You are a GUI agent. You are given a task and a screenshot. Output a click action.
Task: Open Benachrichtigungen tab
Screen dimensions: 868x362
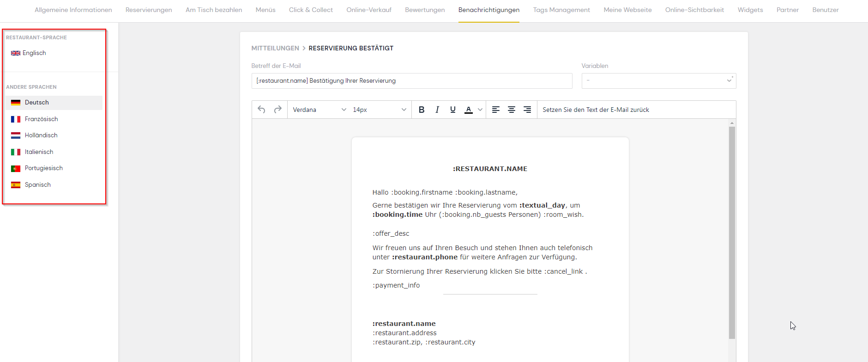[x=489, y=10]
